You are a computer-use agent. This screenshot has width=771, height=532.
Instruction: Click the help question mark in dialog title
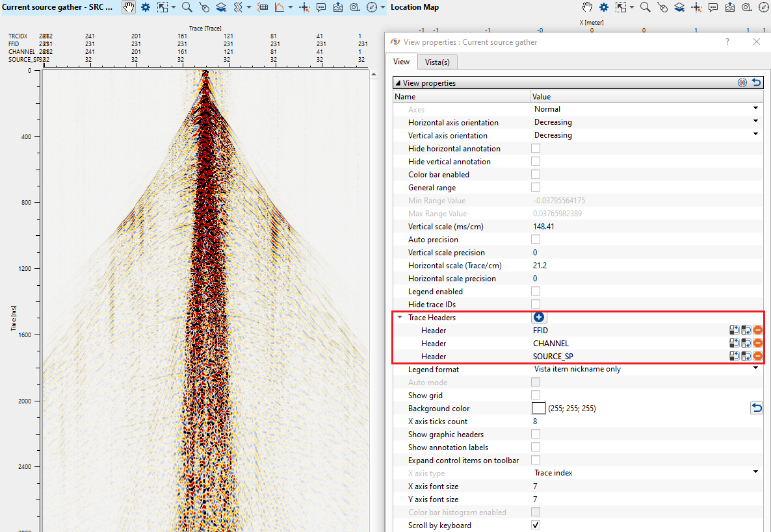coord(727,42)
